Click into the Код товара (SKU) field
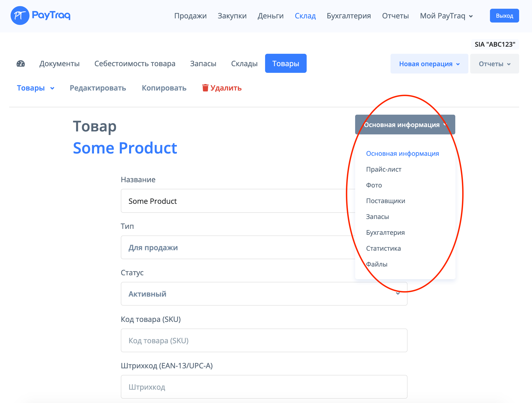This screenshot has width=532, height=403. (264, 341)
